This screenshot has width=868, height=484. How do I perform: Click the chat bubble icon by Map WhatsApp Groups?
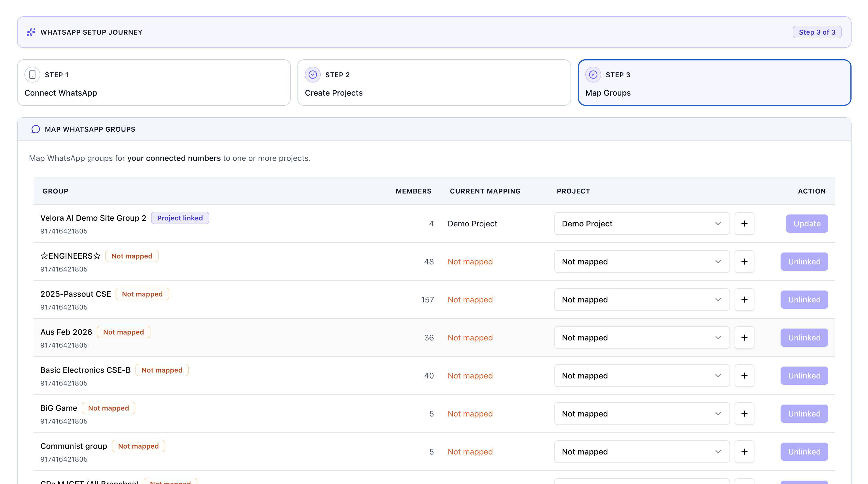click(x=35, y=129)
